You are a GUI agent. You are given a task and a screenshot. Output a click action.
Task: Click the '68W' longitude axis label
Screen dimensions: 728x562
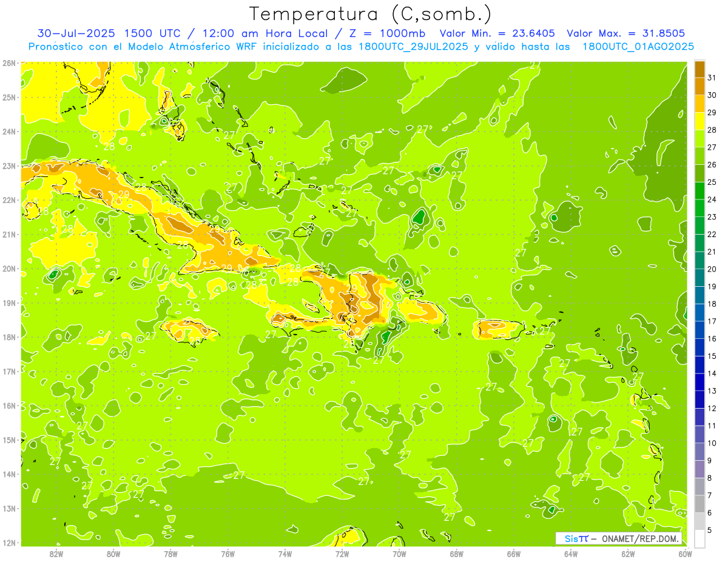pos(457,554)
